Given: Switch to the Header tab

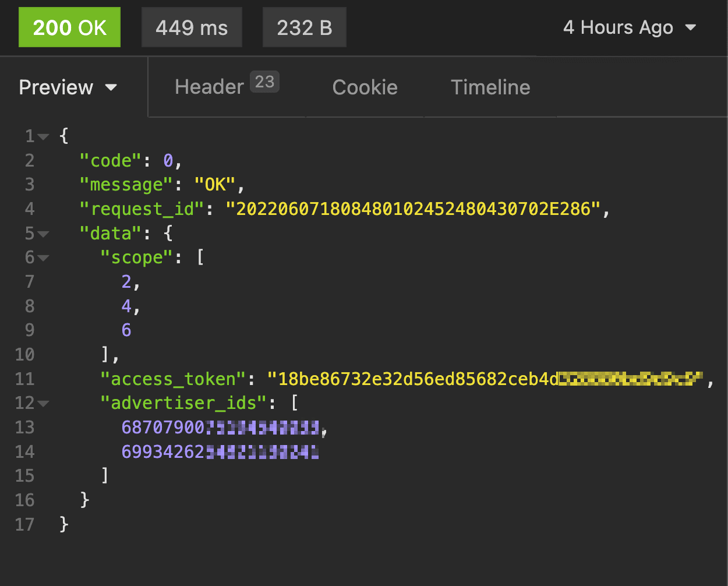Looking at the screenshot, I should [209, 87].
